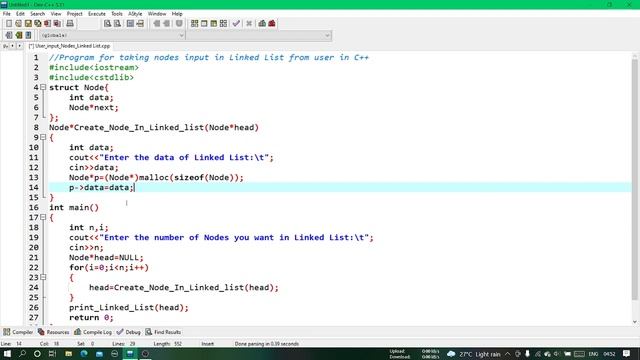This screenshot has height=360, width=640.
Task: Open the Tools menu
Action: tap(117, 14)
